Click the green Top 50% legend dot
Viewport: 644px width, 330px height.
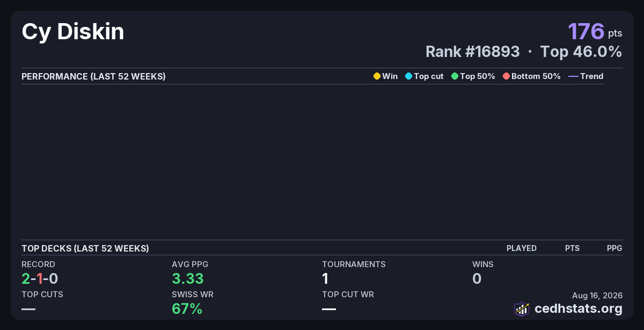point(455,76)
